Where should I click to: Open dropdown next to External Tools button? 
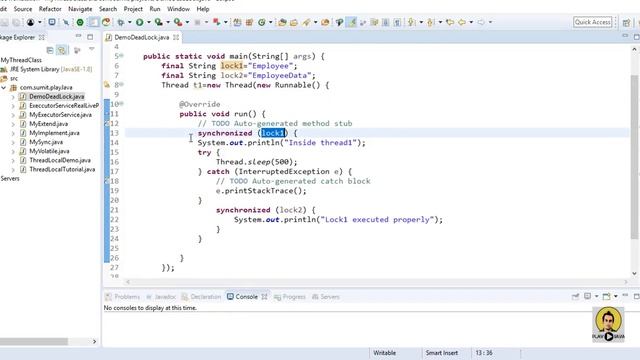pyautogui.click(x=187, y=22)
